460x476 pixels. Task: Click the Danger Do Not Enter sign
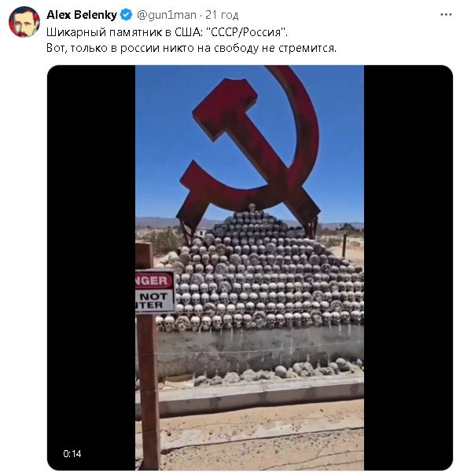(x=155, y=291)
